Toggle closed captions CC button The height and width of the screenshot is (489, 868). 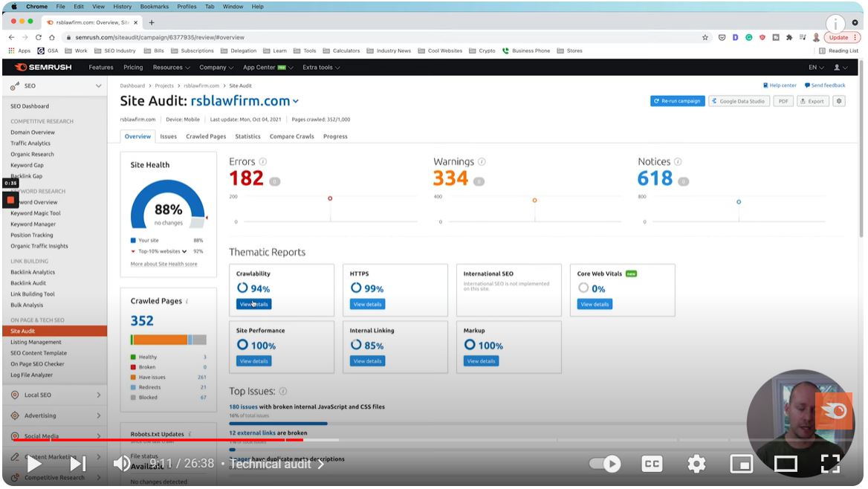click(x=652, y=464)
